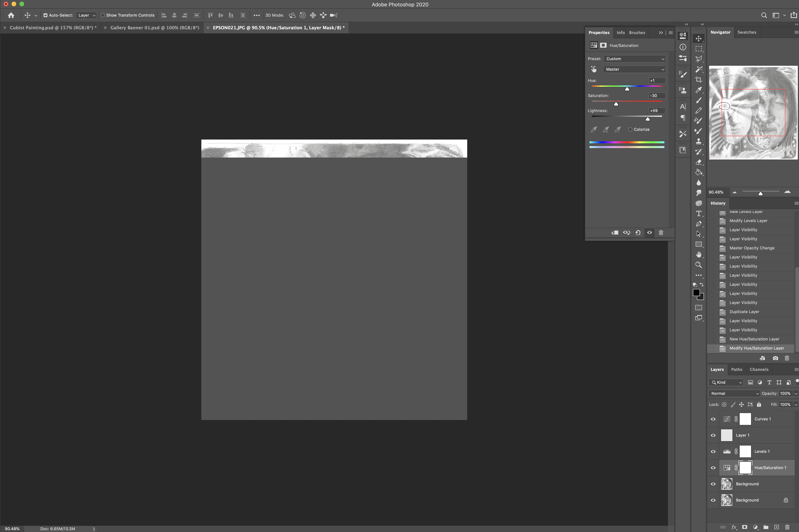Hide the Curves 1 layer
799x532 pixels.
point(713,419)
